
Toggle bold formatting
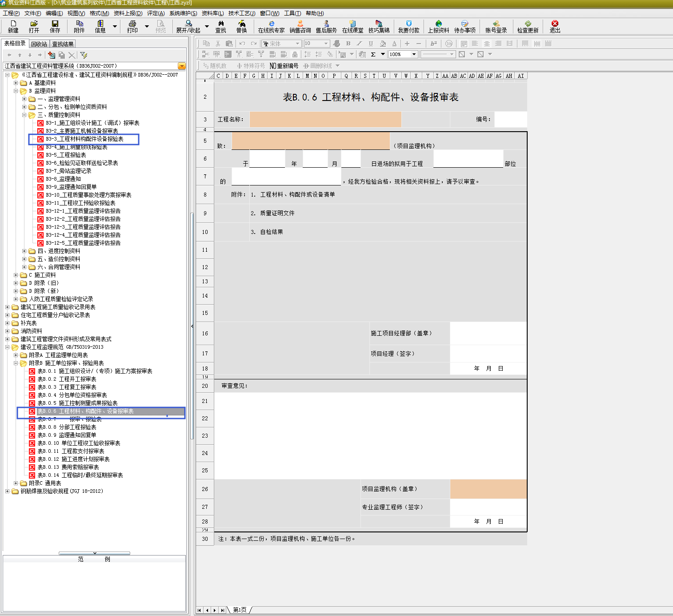pyautogui.click(x=348, y=44)
